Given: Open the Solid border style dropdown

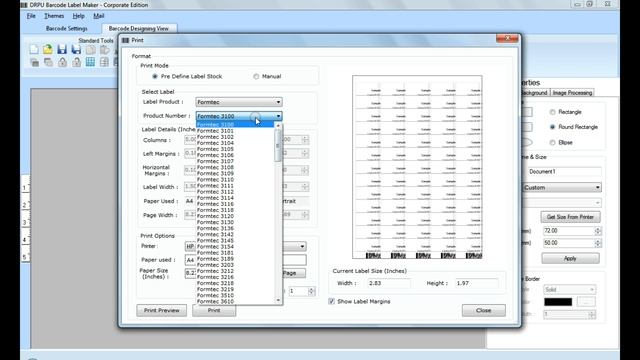Looking at the screenshot, I should tap(569, 289).
